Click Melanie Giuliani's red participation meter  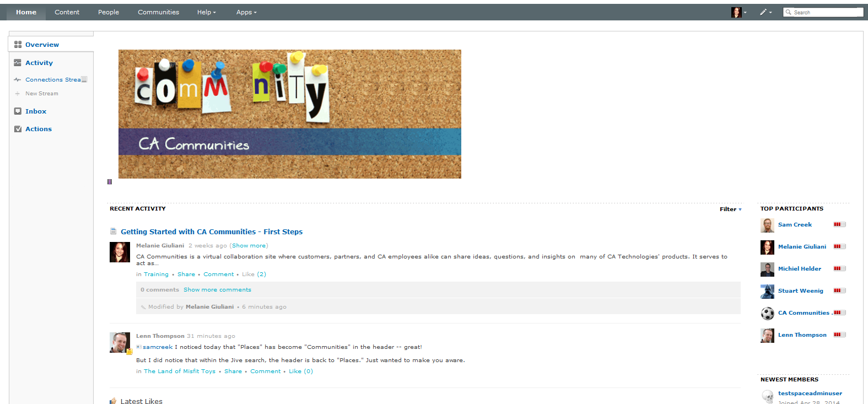[839, 246]
